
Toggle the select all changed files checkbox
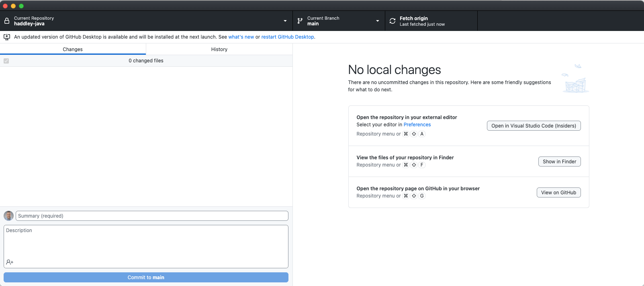point(6,61)
